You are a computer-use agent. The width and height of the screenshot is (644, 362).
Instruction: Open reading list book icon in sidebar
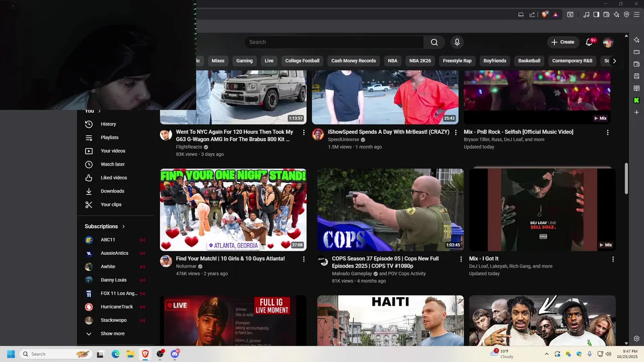[636, 88]
